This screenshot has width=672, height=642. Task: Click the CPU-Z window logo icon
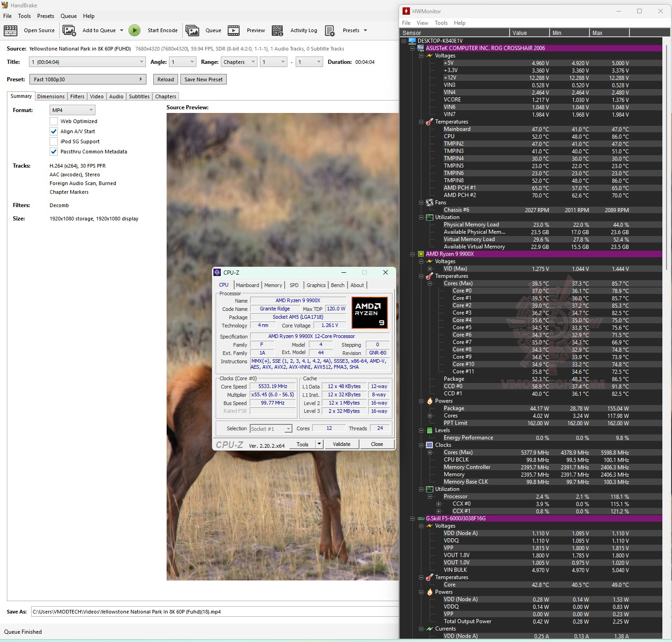click(x=217, y=272)
